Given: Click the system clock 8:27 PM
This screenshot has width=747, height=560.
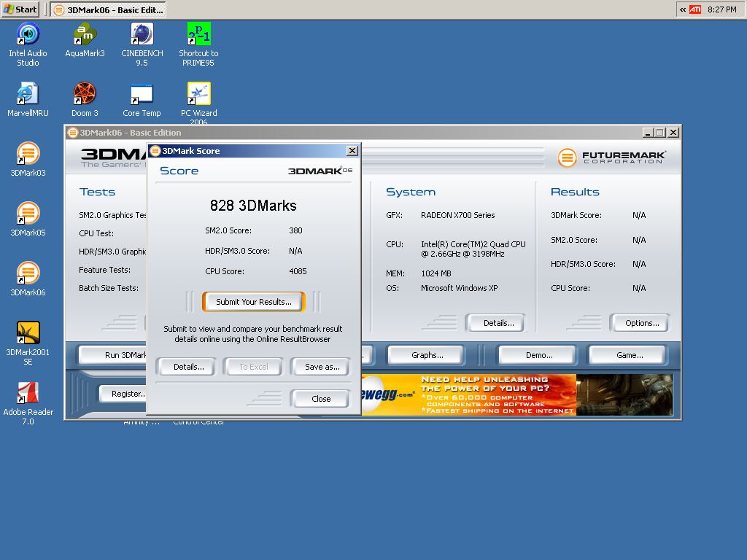Looking at the screenshot, I should (x=721, y=9).
